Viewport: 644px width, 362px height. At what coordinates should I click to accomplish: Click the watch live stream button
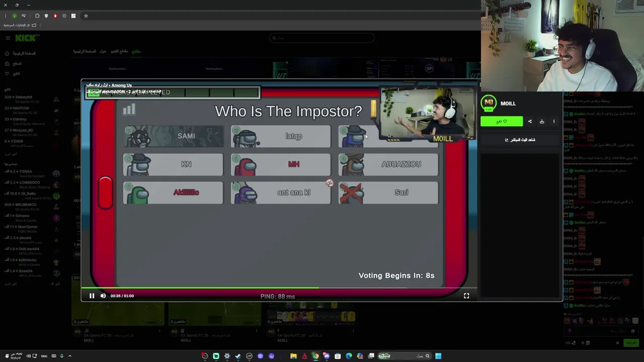click(x=520, y=140)
